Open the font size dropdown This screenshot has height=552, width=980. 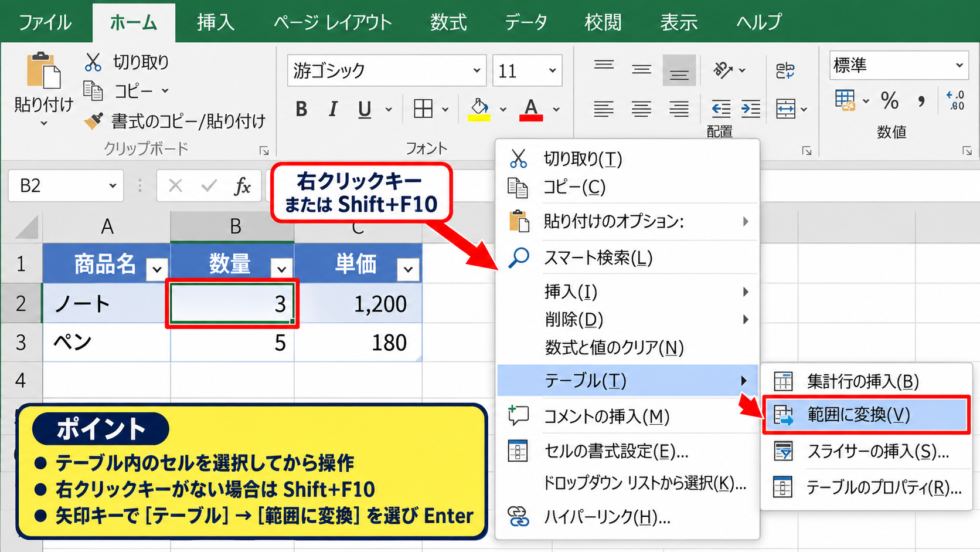(552, 70)
